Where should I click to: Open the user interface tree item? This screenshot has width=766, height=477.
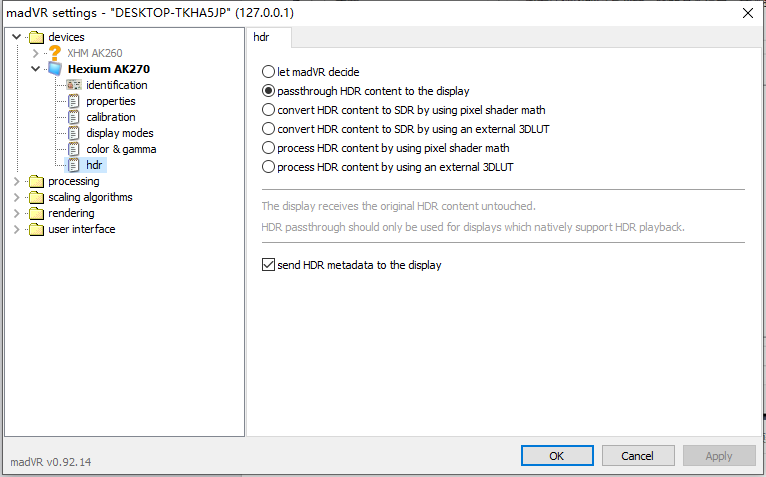81,229
